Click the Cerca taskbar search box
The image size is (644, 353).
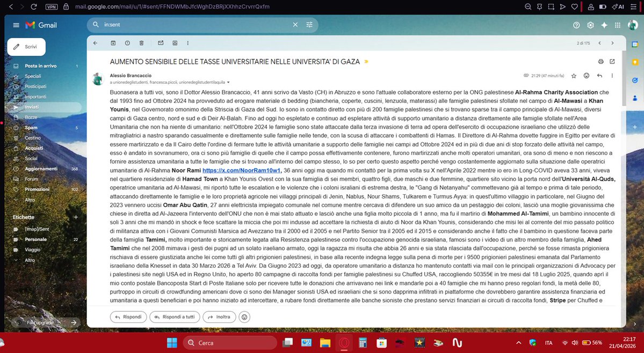point(230,343)
